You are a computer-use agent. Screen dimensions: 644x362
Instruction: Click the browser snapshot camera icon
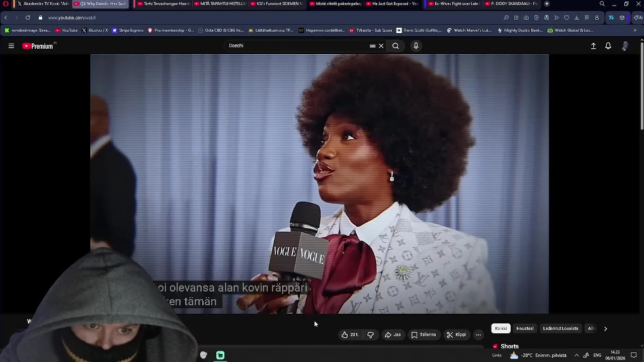click(x=526, y=18)
